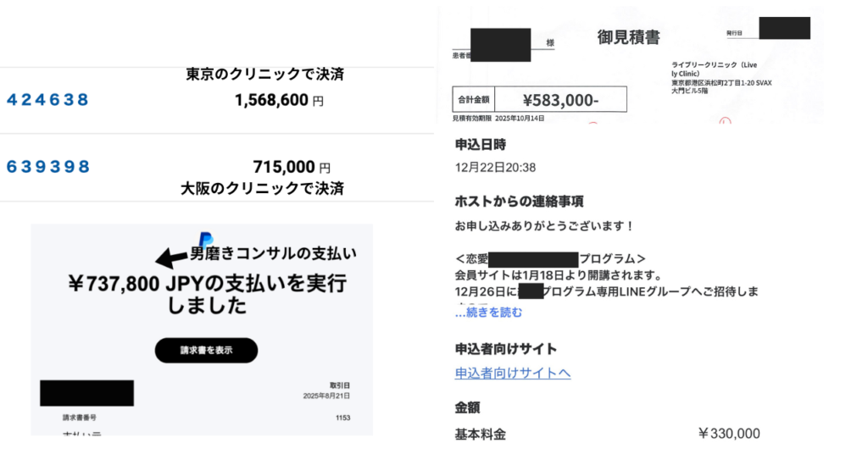
Task: Click the black arrow pointing at the payment
Action: (x=170, y=257)
